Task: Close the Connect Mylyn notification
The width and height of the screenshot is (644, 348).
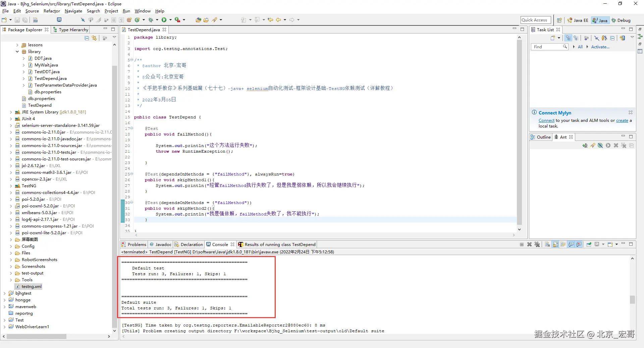Action: click(631, 112)
